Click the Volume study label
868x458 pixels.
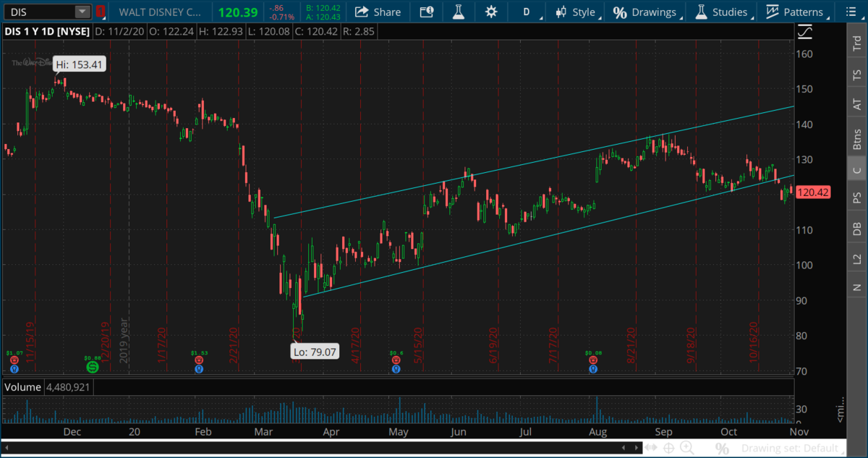[22, 387]
